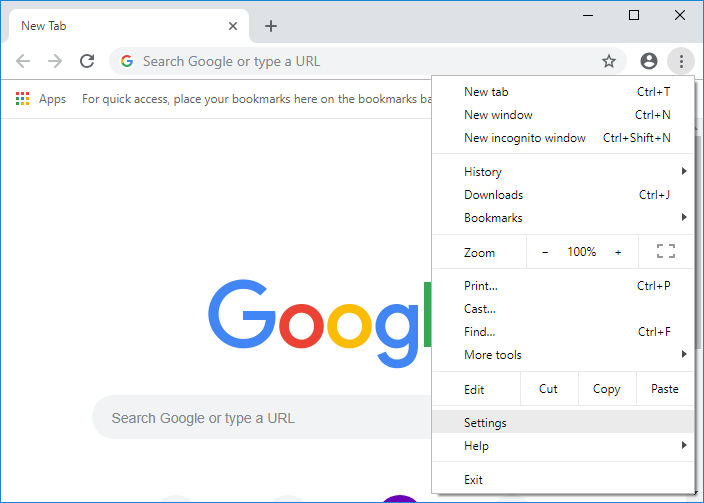This screenshot has height=503, width=704.
Task: Close the New Tab tab
Action: coord(233,26)
